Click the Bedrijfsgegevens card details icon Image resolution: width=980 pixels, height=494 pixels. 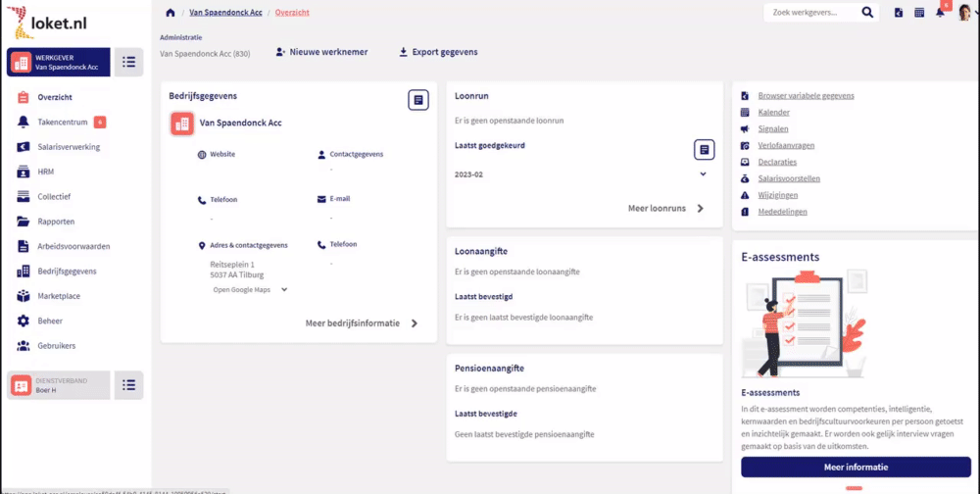(x=418, y=100)
